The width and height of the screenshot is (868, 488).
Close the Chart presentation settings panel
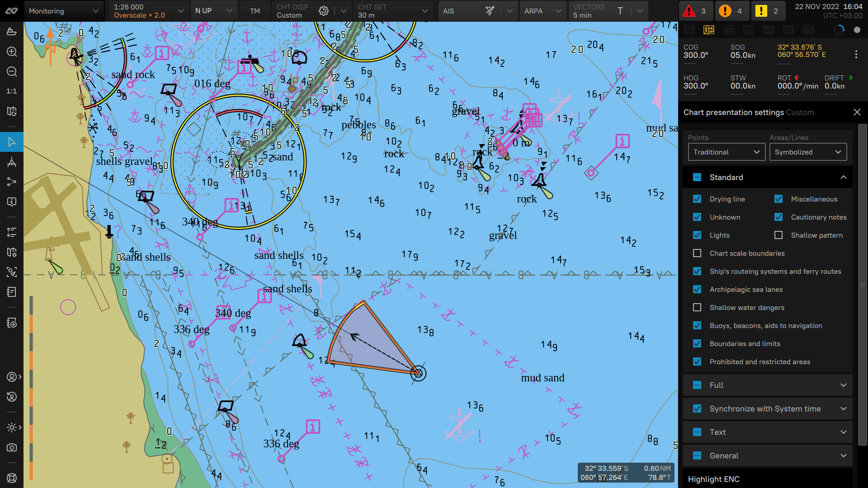tap(857, 112)
